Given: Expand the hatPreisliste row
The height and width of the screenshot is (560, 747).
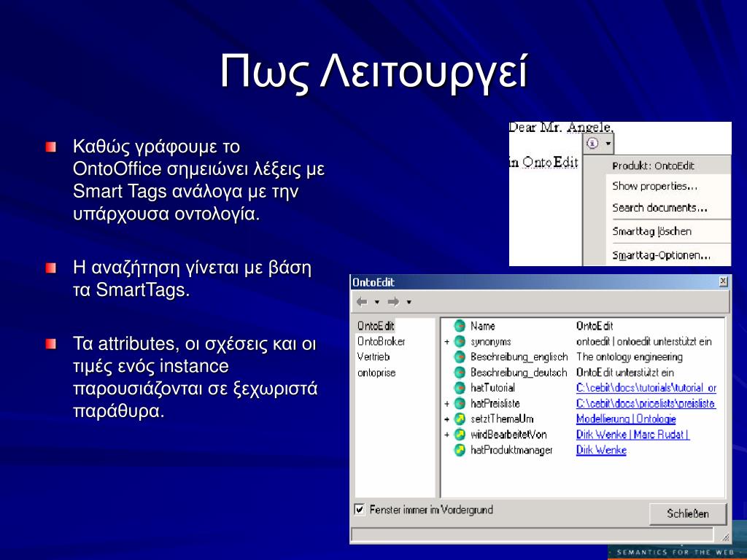Looking at the screenshot, I should click(447, 404).
